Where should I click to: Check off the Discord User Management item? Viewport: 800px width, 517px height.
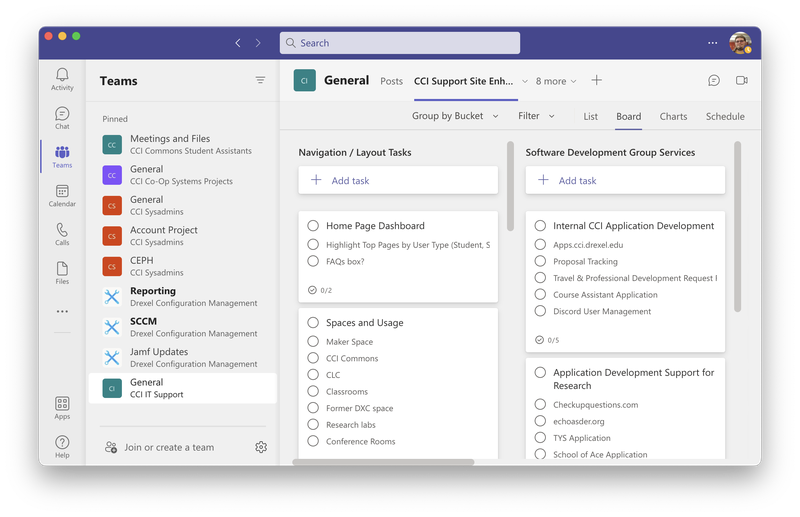point(540,311)
